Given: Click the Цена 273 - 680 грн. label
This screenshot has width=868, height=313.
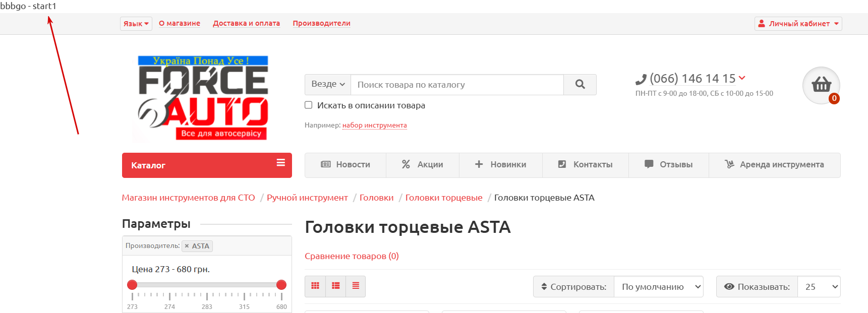Looking at the screenshot, I should tap(170, 269).
